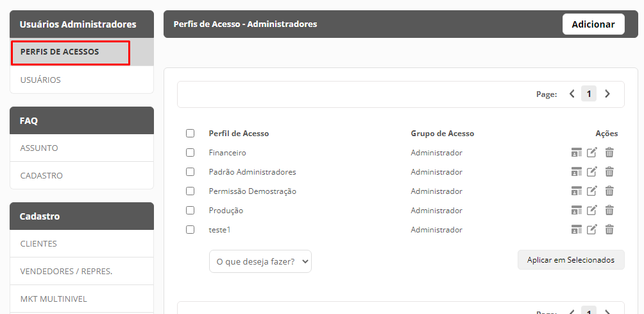The height and width of the screenshot is (314, 644).
Task: Delete the teste1 profile
Action: pos(609,230)
